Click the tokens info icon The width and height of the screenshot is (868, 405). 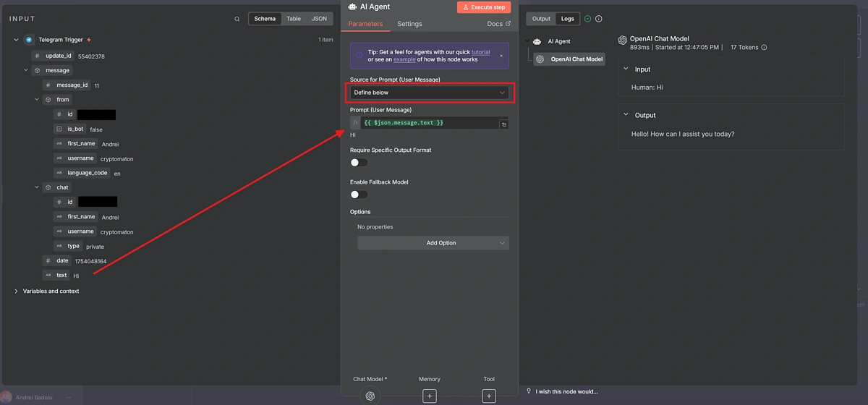tap(764, 48)
